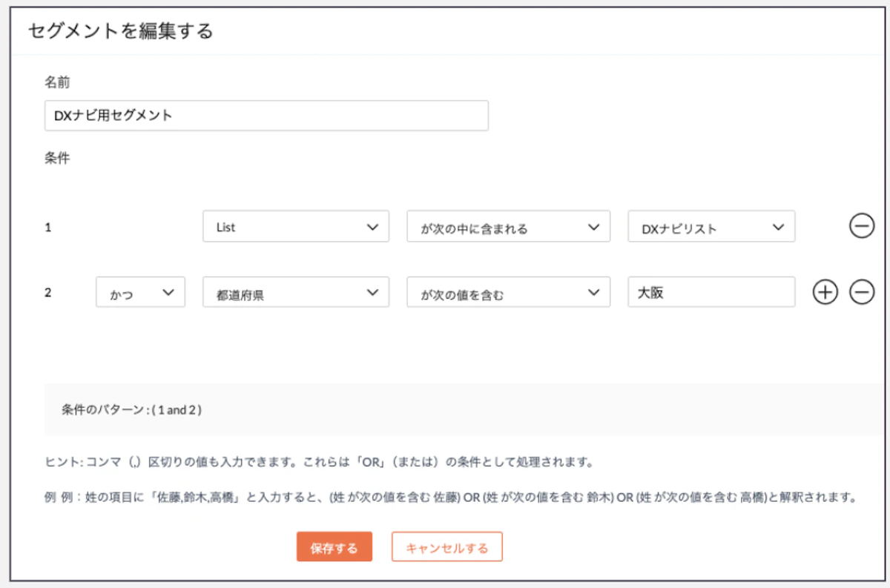Open the が次の中に含まれる operator dropdown
Screen dimensions: 890x588
[x=508, y=227]
